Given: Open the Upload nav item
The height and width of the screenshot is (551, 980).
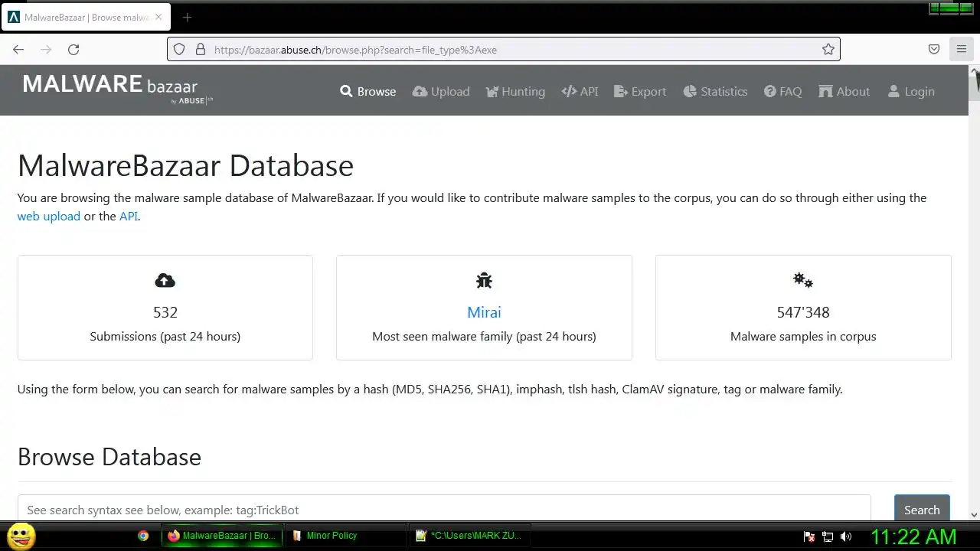Looking at the screenshot, I should pyautogui.click(x=441, y=91).
